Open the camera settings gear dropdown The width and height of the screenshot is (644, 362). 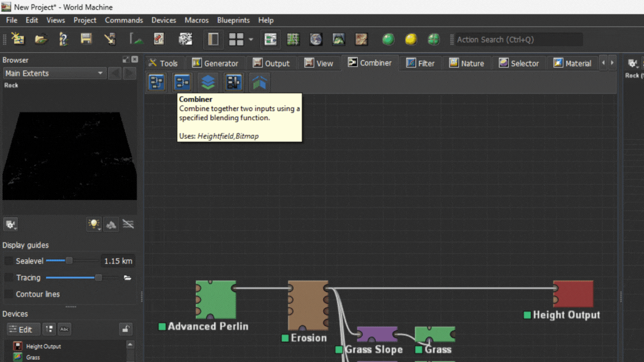pos(11,225)
